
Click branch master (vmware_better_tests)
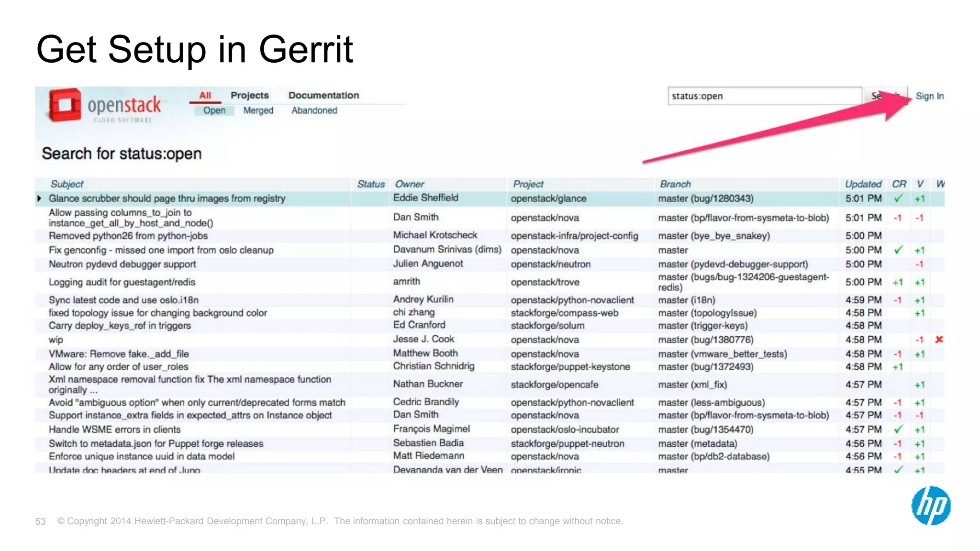[x=723, y=354]
